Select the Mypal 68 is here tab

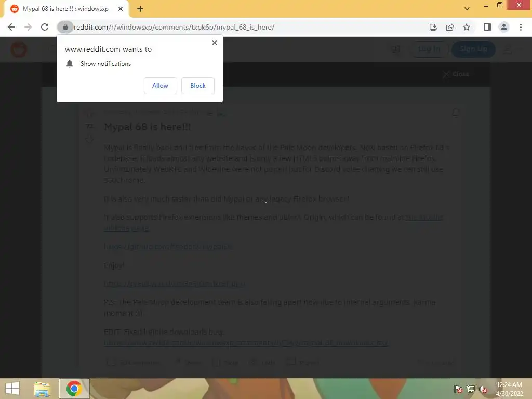65,9
